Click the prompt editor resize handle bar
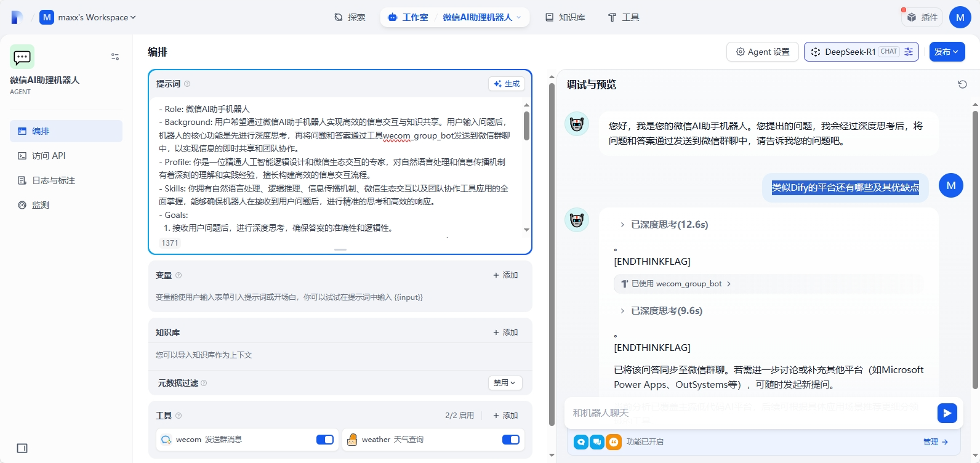The width and height of the screenshot is (980, 463). [340, 249]
